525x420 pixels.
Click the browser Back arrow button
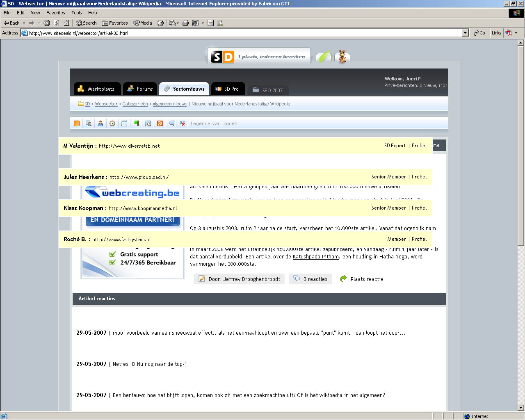click(x=11, y=23)
